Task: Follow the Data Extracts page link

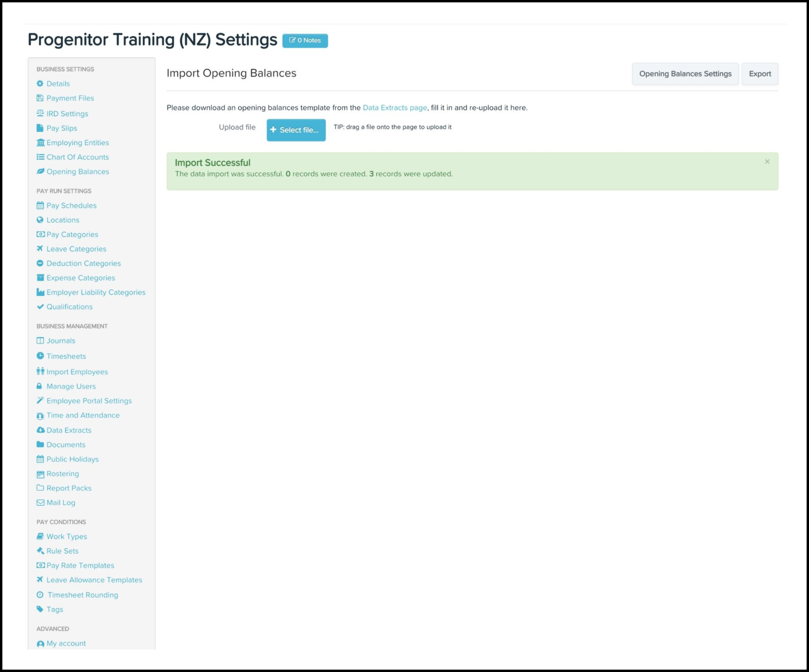Action: [x=394, y=108]
